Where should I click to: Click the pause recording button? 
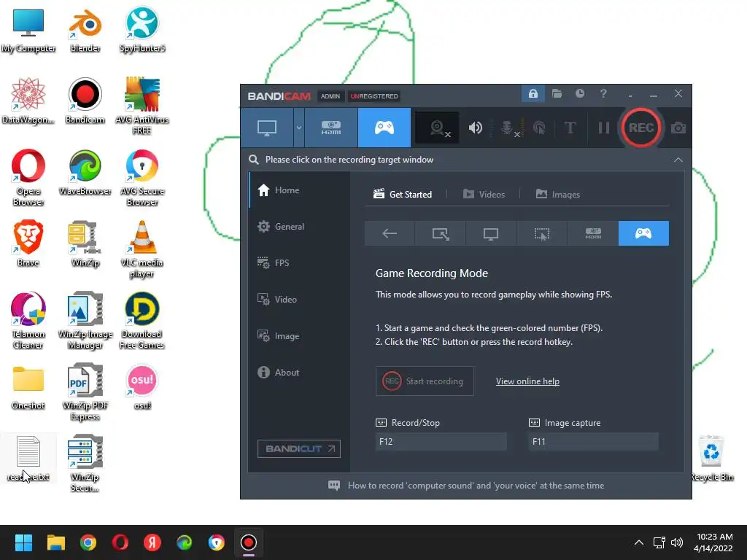(603, 128)
